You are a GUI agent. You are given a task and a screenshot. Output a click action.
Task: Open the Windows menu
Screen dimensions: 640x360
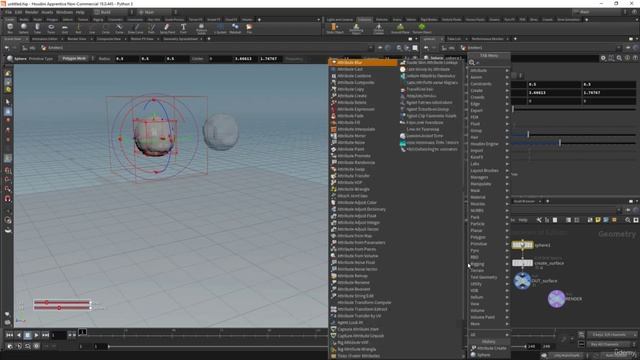click(x=64, y=12)
